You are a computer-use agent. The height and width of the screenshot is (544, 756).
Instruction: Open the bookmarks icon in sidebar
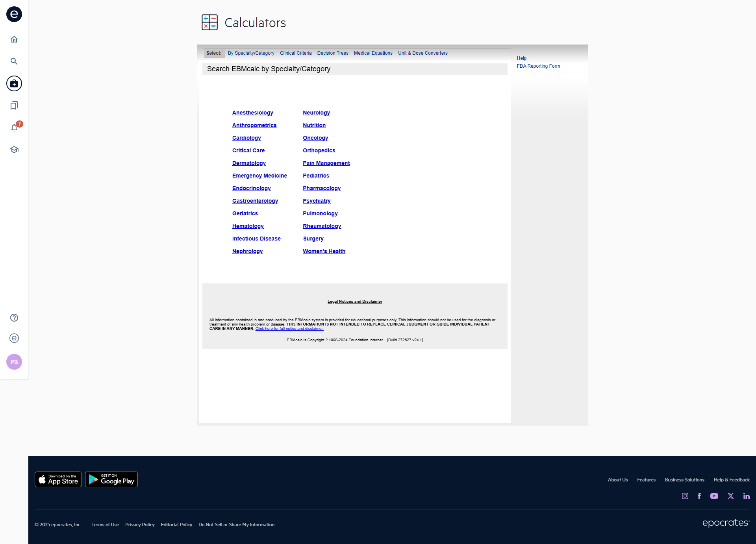click(x=14, y=105)
